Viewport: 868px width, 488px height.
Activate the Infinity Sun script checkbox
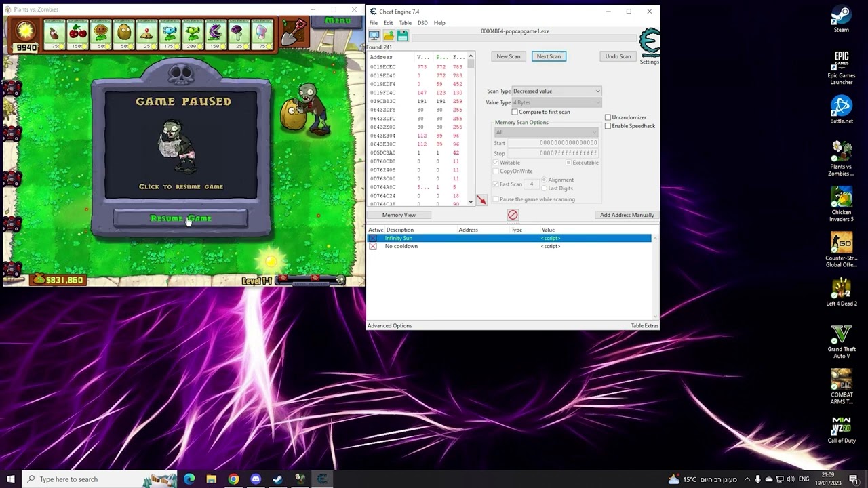(372, 239)
